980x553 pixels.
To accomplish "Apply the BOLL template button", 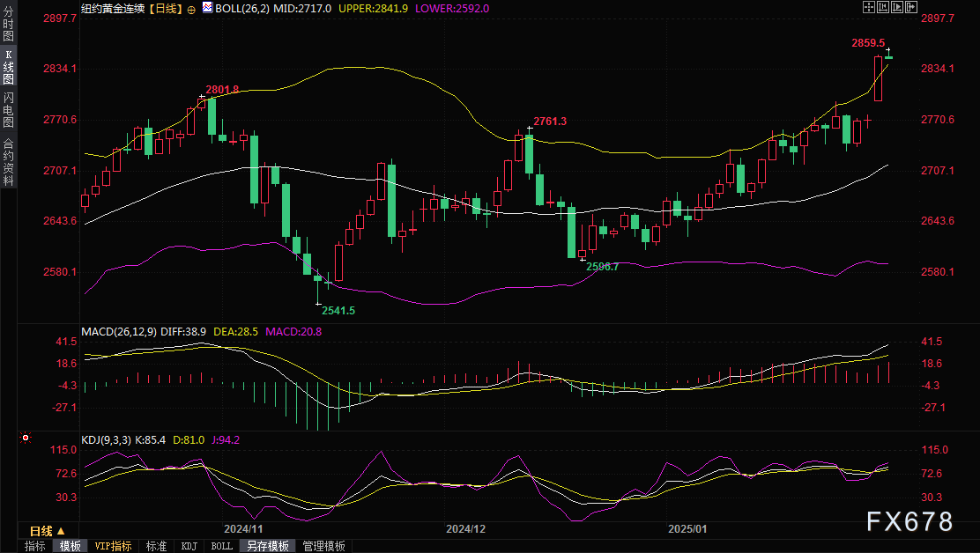I will [221, 546].
